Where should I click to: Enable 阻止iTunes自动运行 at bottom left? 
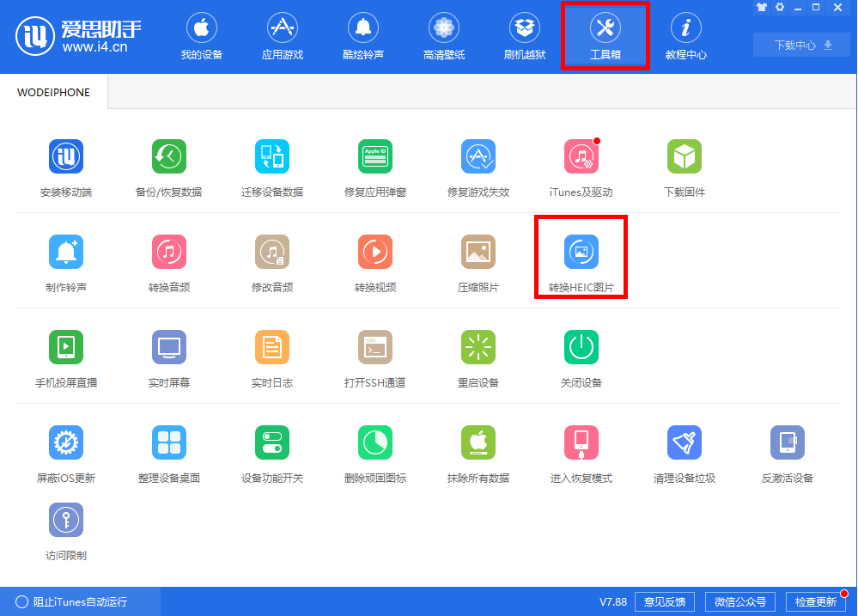coord(82,601)
